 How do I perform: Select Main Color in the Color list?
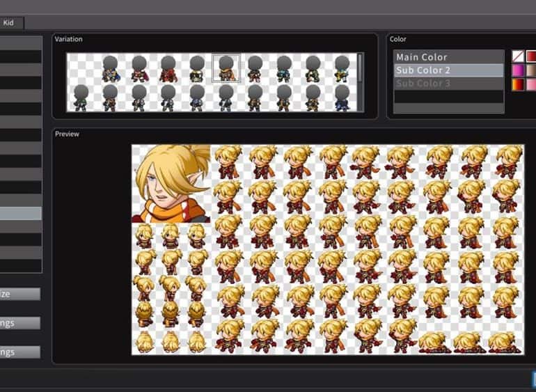[x=448, y=57]
